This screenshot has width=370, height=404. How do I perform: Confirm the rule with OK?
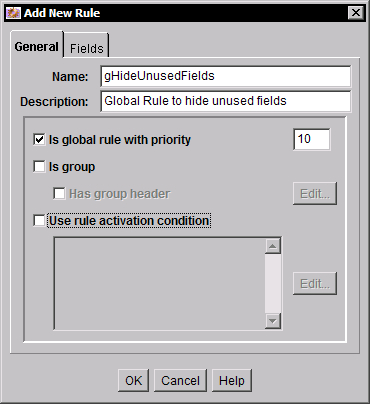pos(133,380)
